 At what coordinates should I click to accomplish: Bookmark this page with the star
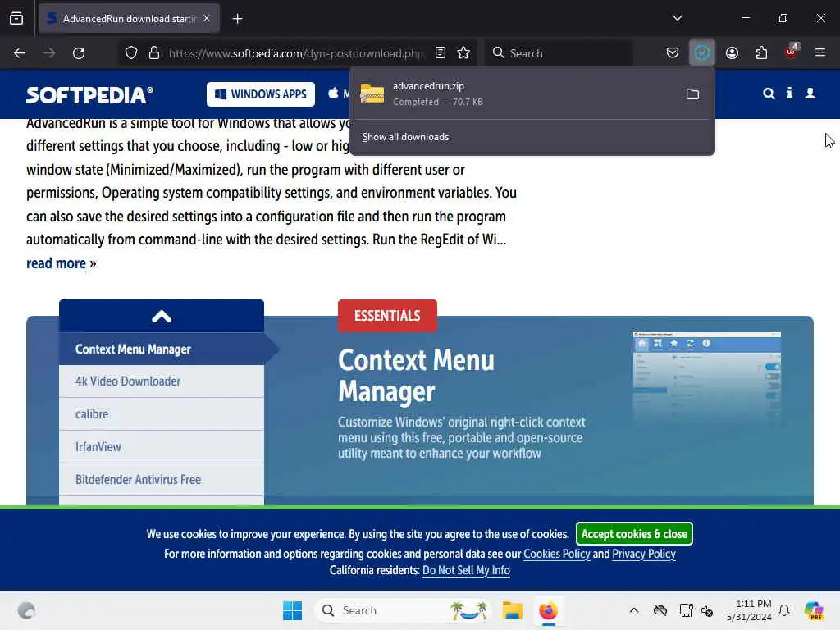[463, 52]
